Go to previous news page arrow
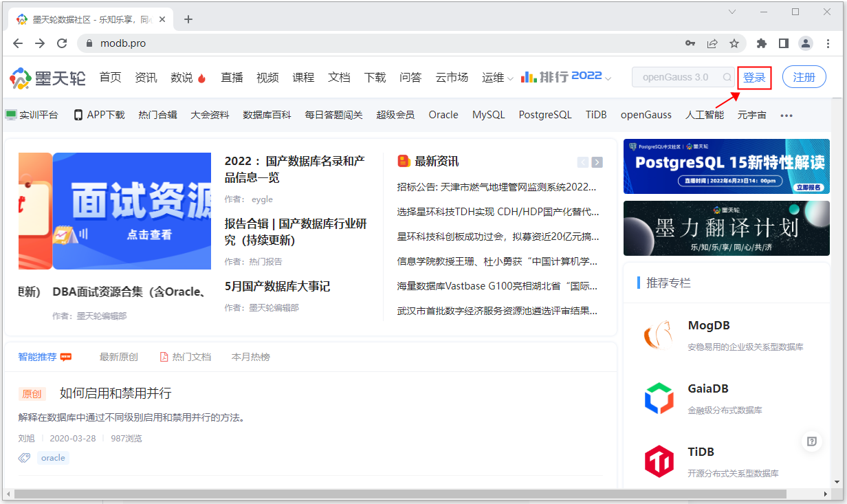Viewport: 847px width, 504px height. click(583, 162)
